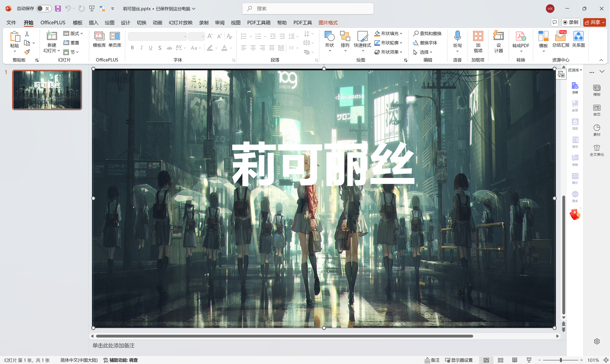Click the zoom slider handle
Image resolution: width=610 pixels, height=364 pixels.
pos(561,360)
